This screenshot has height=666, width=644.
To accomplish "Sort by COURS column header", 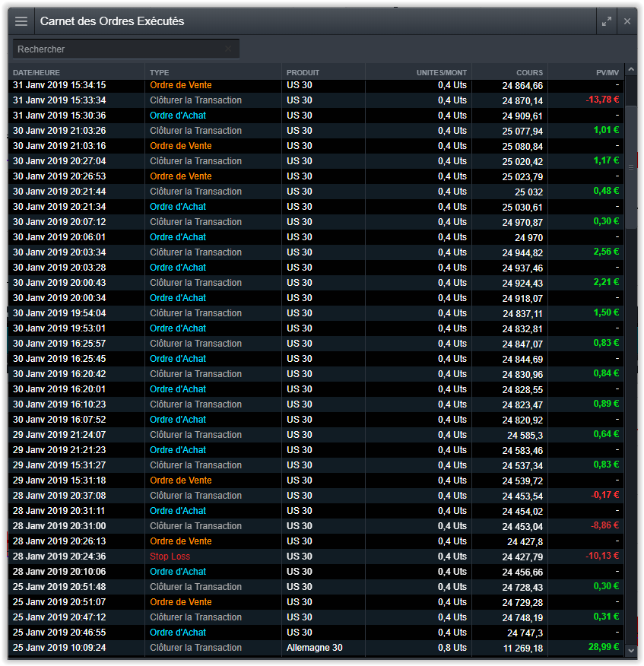I will (529, 73).
